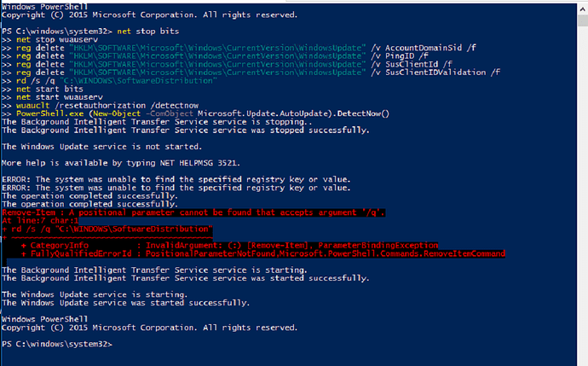
Task: Click the 'net stop bits' command text
Action: 148,32
